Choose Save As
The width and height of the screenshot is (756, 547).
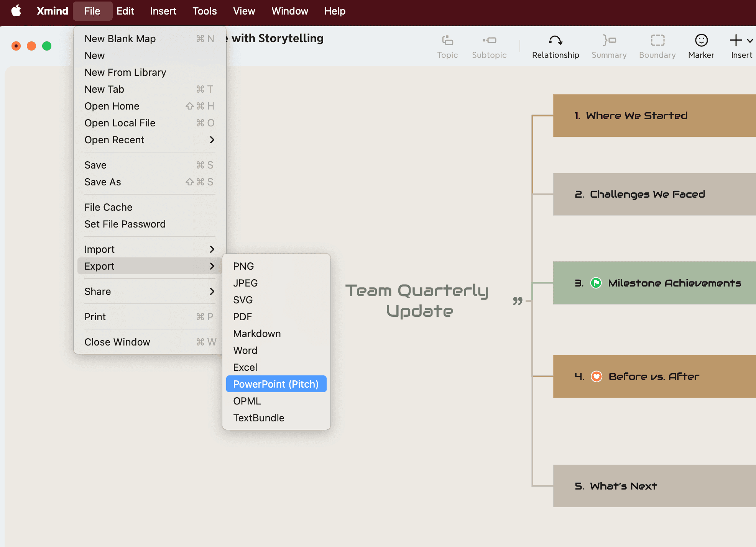point(150,182)
